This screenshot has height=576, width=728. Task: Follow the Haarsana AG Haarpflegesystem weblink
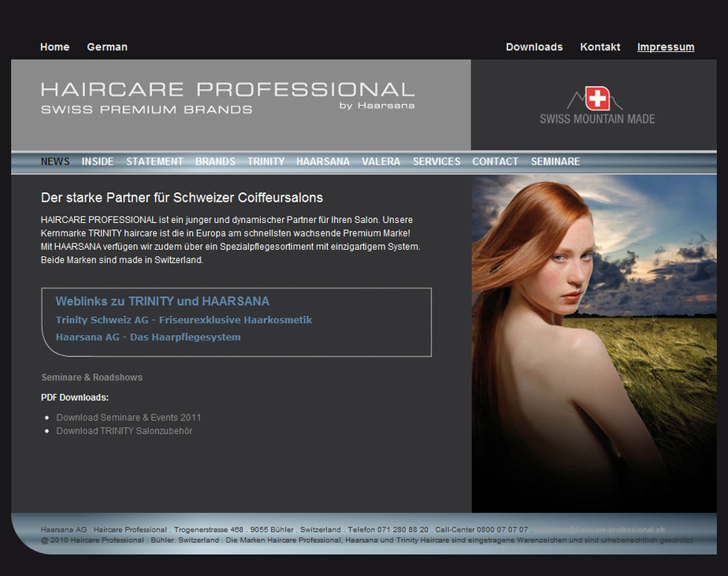(148, 337)
